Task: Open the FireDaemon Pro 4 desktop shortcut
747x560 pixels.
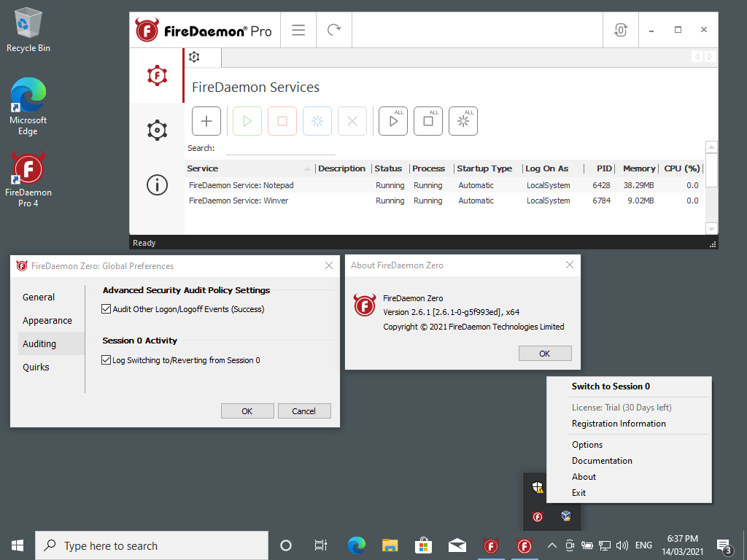Action: (28, 179)
